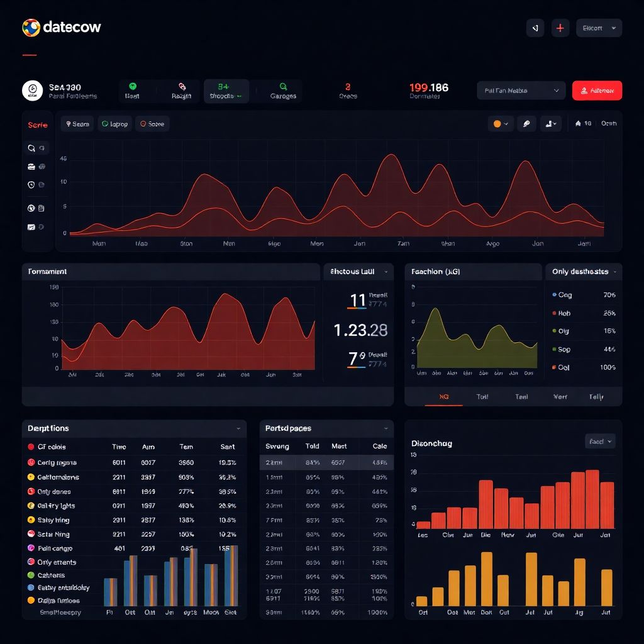Click the round profile avatar icon
This screenshot has width=644, height=644.
[32, 91]
